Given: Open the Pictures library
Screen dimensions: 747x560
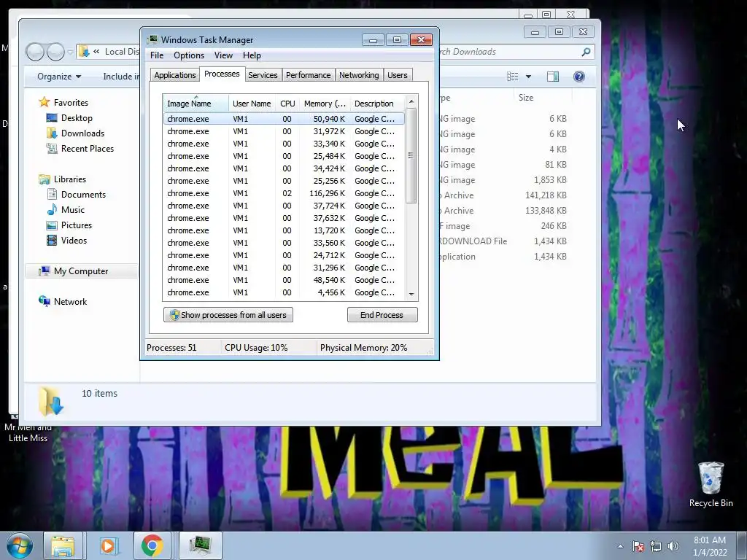Looking at the screenshot, I should click(69, 225).
